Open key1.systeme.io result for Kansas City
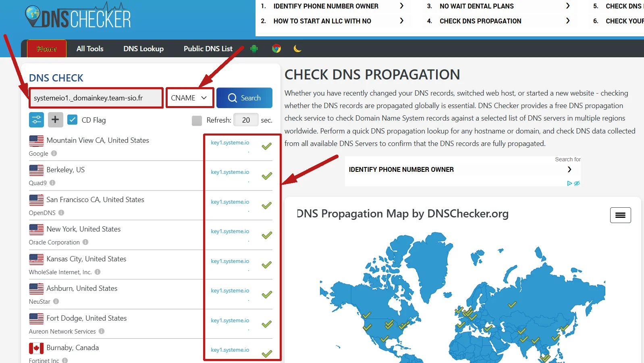Screen dimensions: 644x363 pyautogui.click(x=230, y=261)
